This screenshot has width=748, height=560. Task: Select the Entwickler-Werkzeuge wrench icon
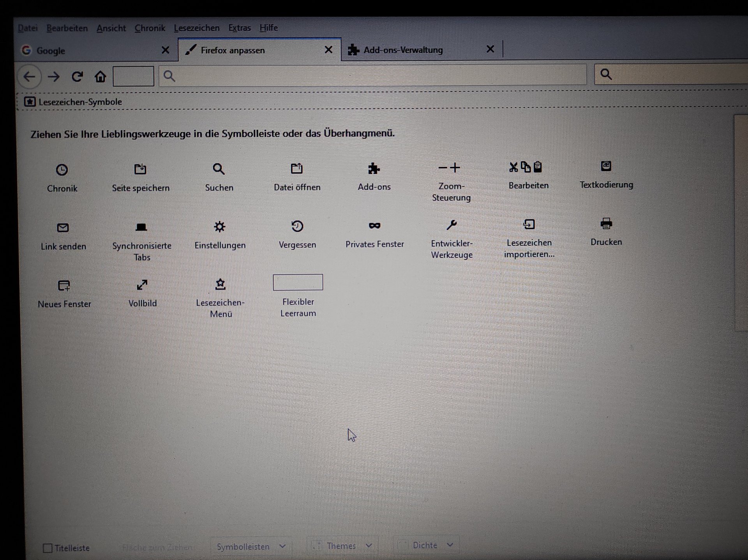tap(452, 225)
